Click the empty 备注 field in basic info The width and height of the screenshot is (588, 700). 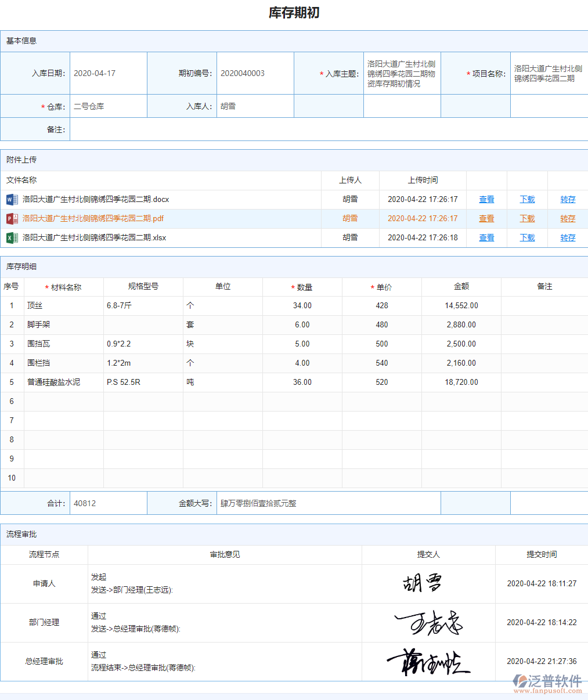pyautogui.click(x=328, y=129)
